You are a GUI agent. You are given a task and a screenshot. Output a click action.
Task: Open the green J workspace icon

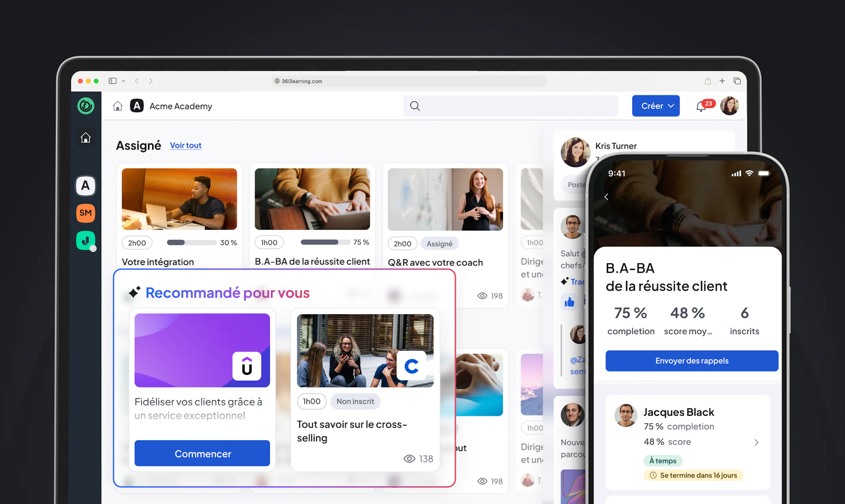[86, 240]
